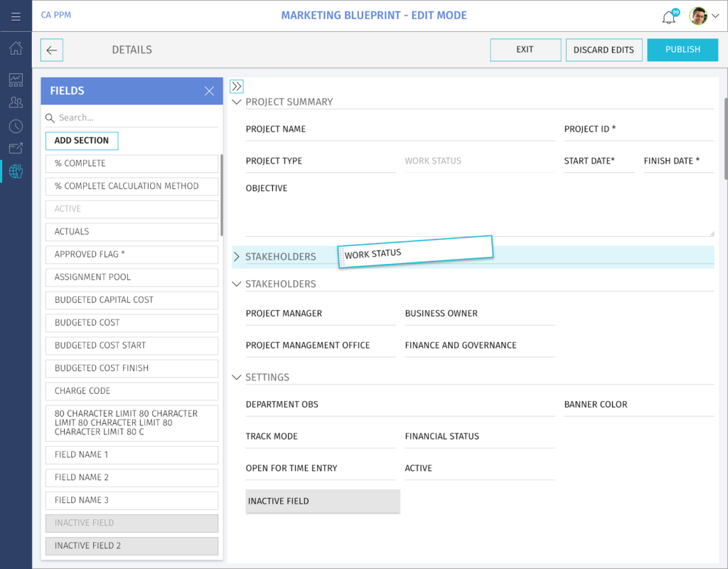Select the Budgeted Cost field item
The image size is (728, 569).
point(132,323)
